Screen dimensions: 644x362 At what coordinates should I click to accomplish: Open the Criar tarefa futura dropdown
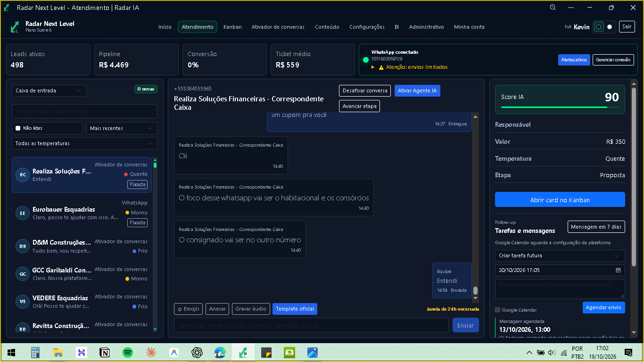tap(560, 255)
